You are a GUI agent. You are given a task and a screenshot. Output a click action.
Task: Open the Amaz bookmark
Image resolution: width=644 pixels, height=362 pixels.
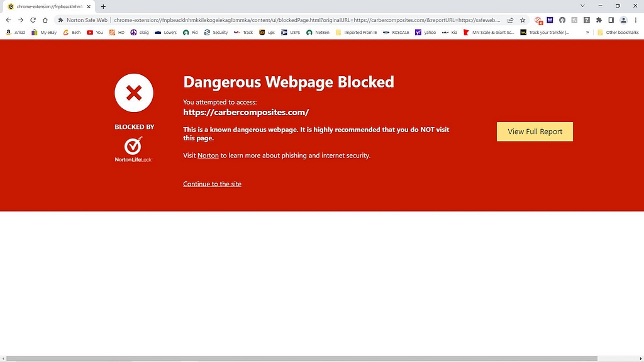16,32
